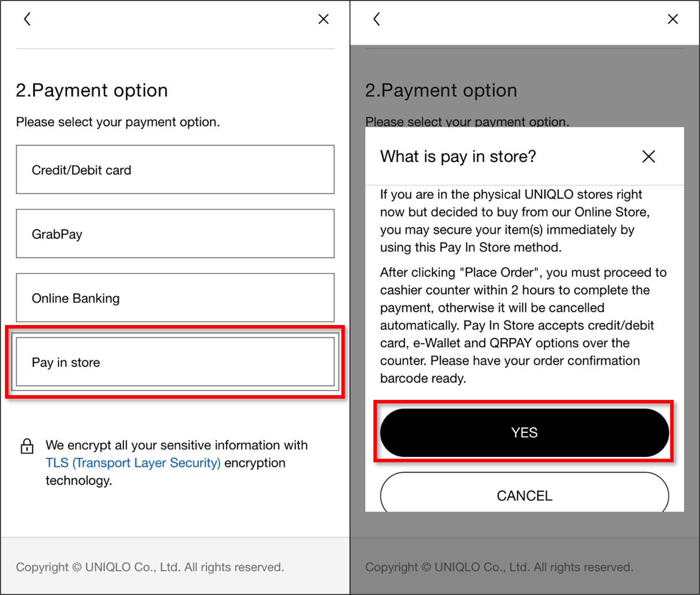Click paragraph starting 'After clicking Place Order'

tap(523, 325)
